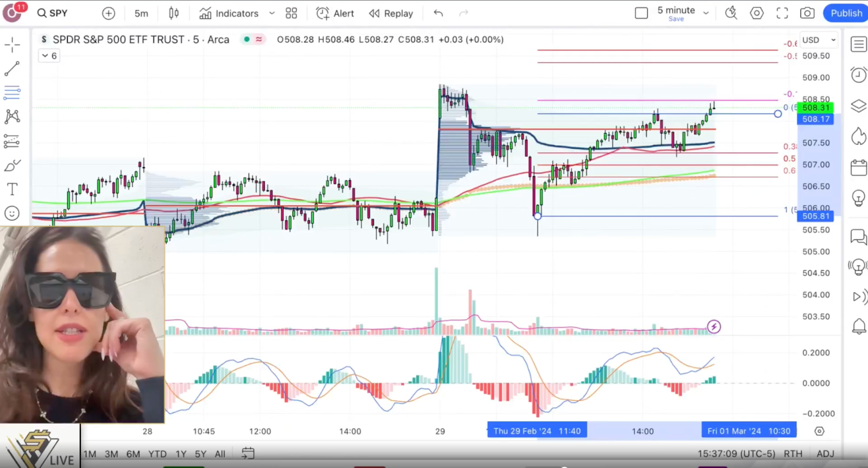Select the 3M date range
Viewport: 868px width, 468px height.
tap(111, 454)
